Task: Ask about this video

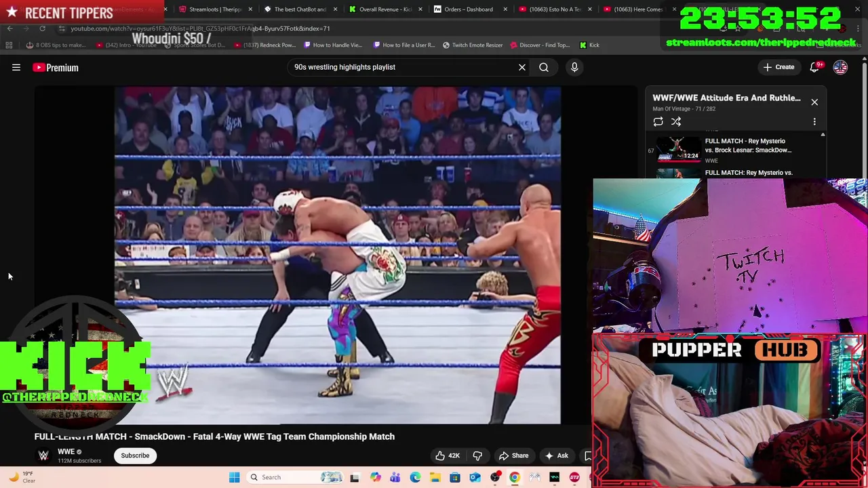Action: click(556, 455)
